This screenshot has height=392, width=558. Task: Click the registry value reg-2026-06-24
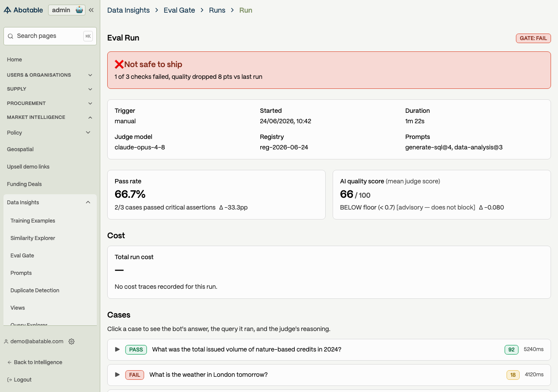tap(284, 147)
